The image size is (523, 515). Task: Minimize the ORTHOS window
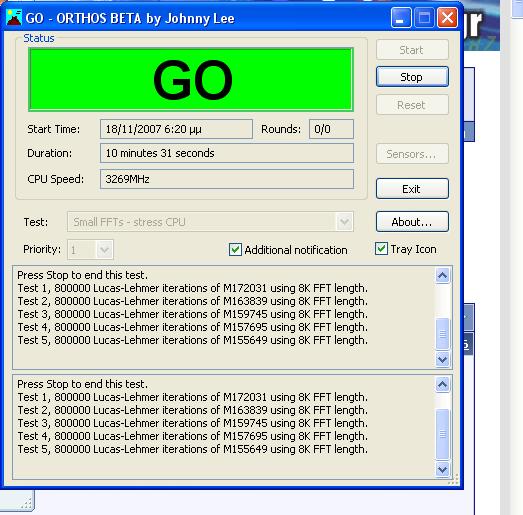coord(401,18)
